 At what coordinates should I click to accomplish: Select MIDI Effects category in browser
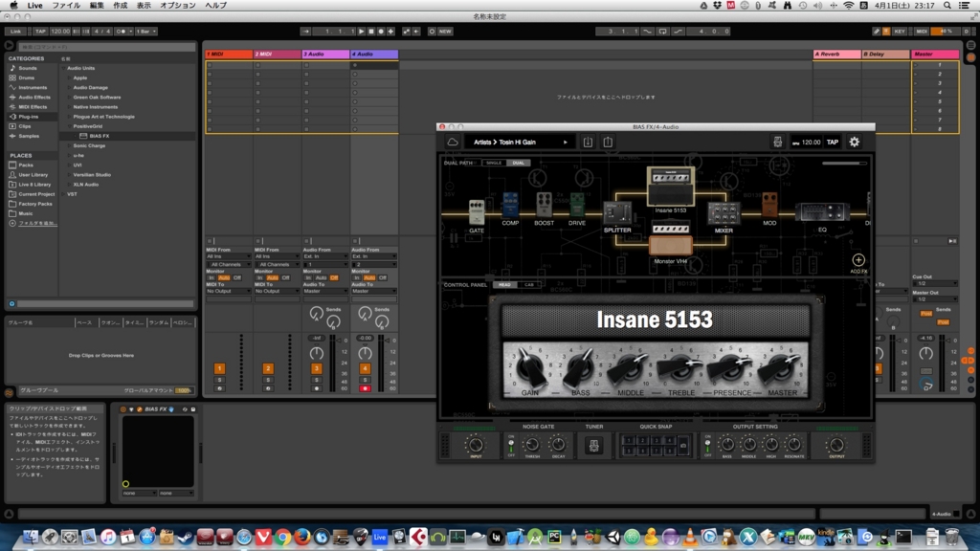coord(33,107)
